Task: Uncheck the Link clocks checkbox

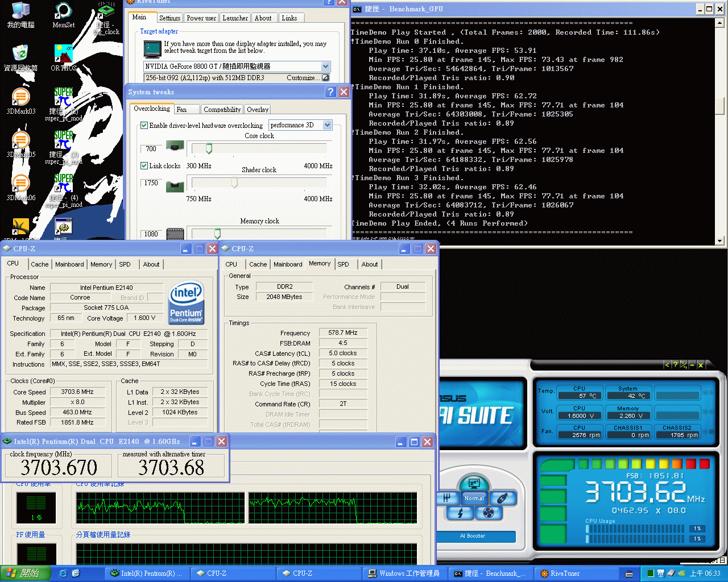Action: coord(144,166)
